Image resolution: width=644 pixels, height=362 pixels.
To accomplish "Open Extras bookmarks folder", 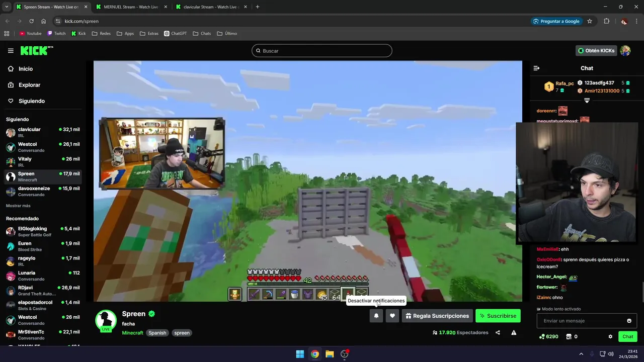I will [149, 34].
